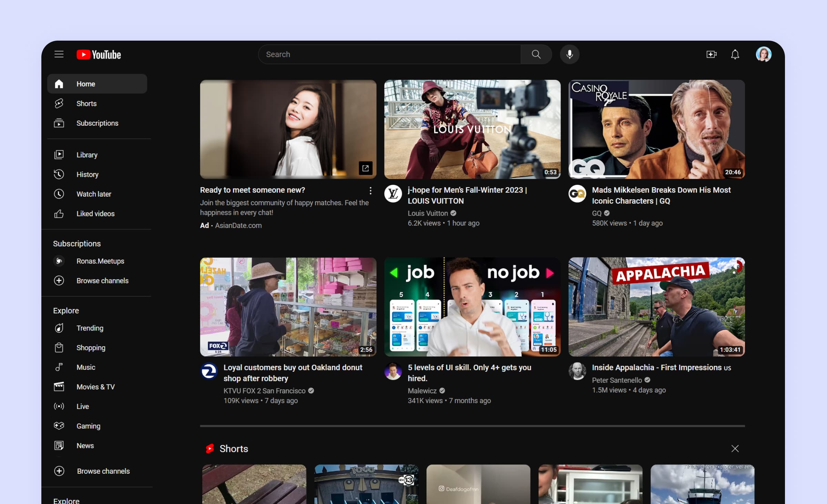Open the Togo Tower short thumbnail

(366, 484)
